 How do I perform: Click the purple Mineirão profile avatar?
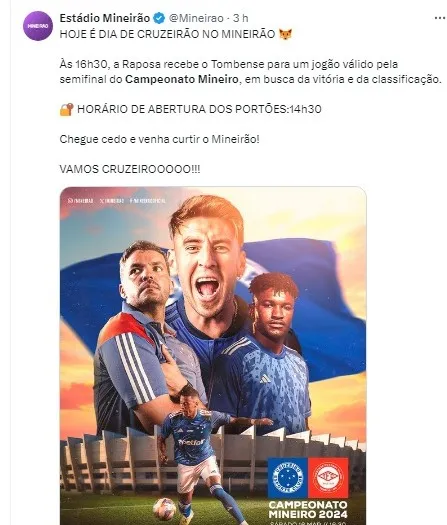38,26
